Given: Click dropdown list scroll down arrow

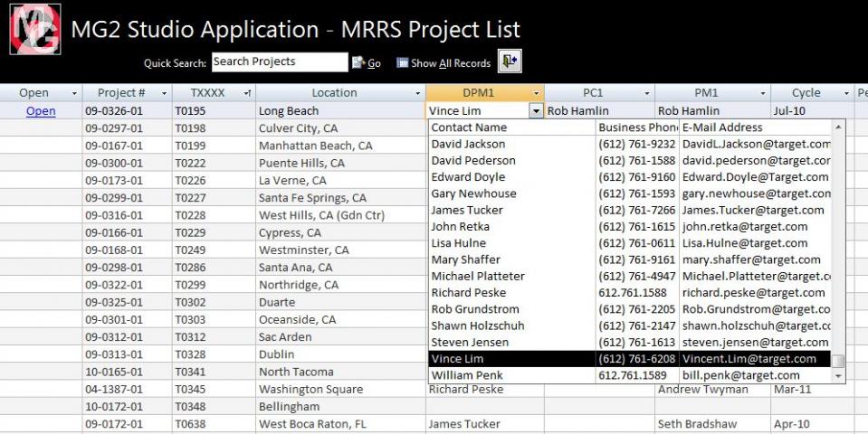Looking at the screenshot, I should click(x=839, y=376).
